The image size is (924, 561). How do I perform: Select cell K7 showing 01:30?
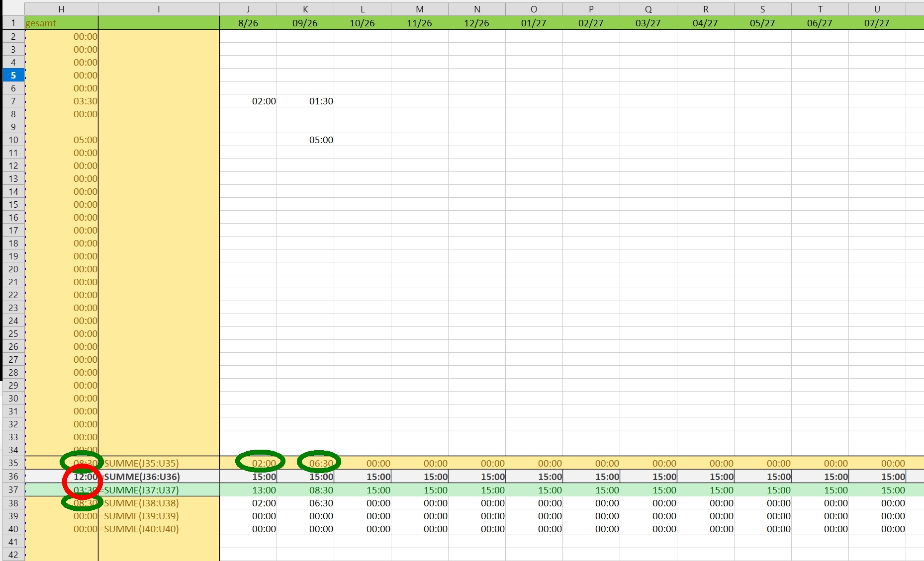[x=305, y=101]
